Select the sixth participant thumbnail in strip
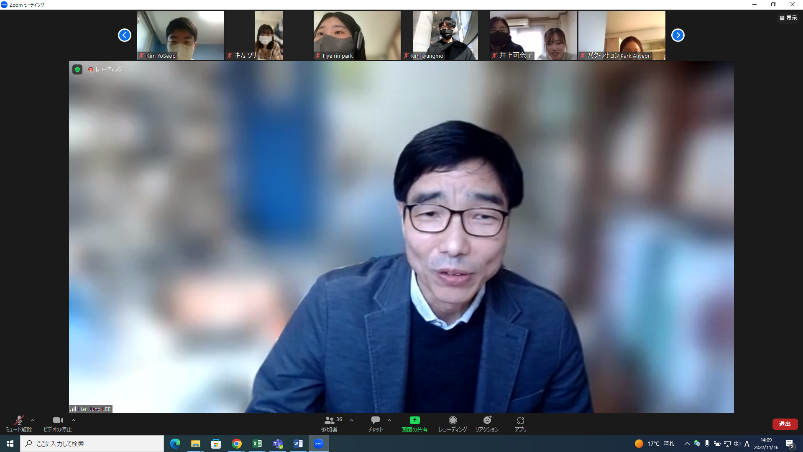803x452 pixels. pyautogui.click(x=622, y=35)
